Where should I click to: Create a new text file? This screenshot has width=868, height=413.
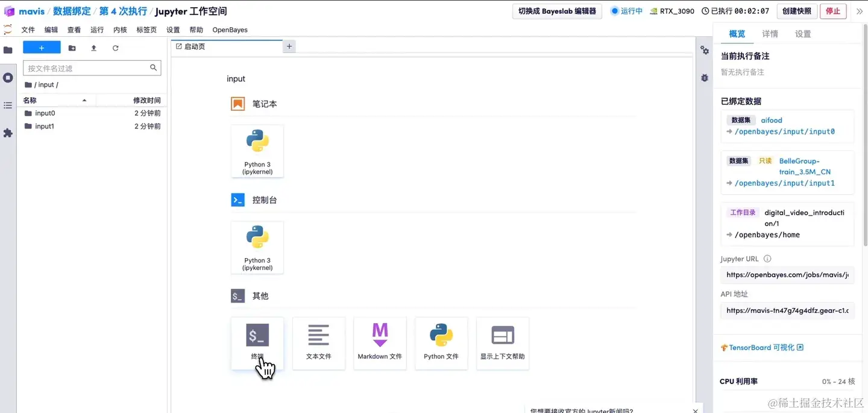(319, 343)
